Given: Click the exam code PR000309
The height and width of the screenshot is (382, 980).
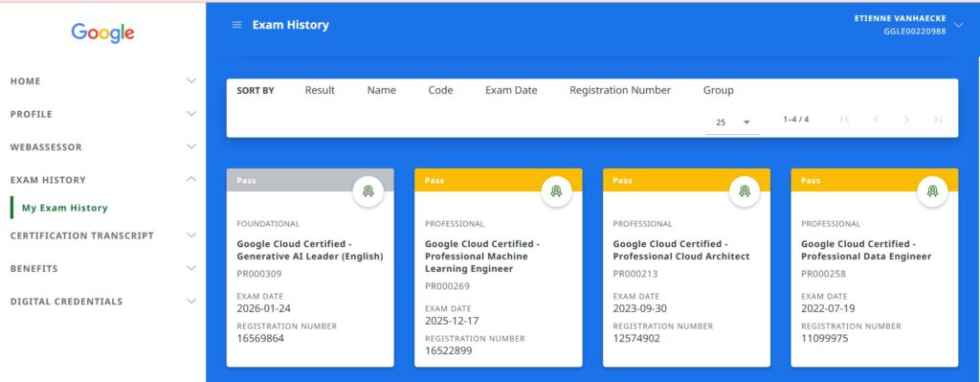Looking at the screenshot, I should 259,274.
